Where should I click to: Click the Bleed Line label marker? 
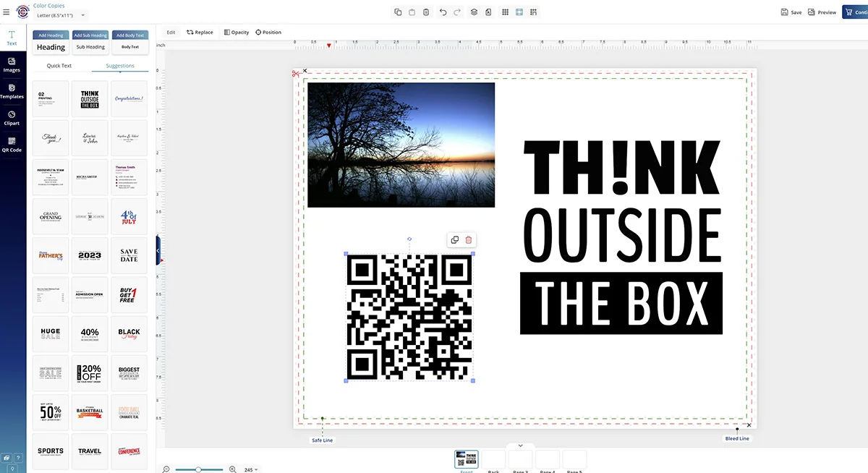click(x=737, y=439)
